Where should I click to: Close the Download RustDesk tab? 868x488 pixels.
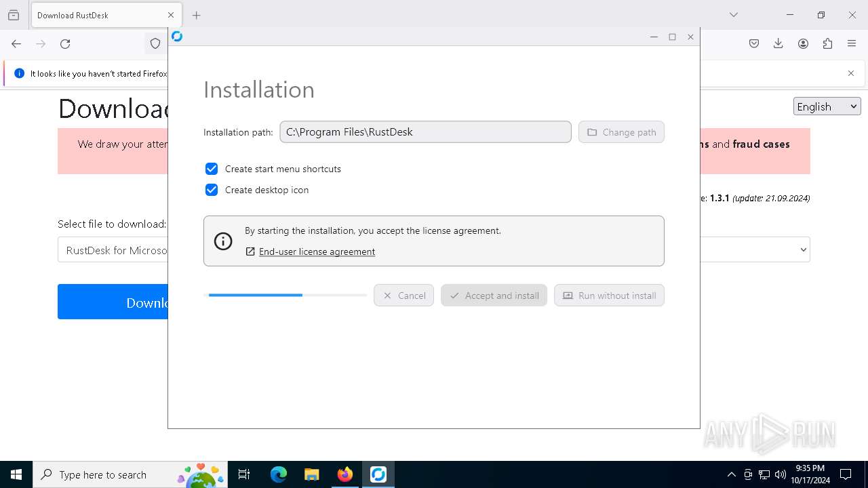[171, 15]
